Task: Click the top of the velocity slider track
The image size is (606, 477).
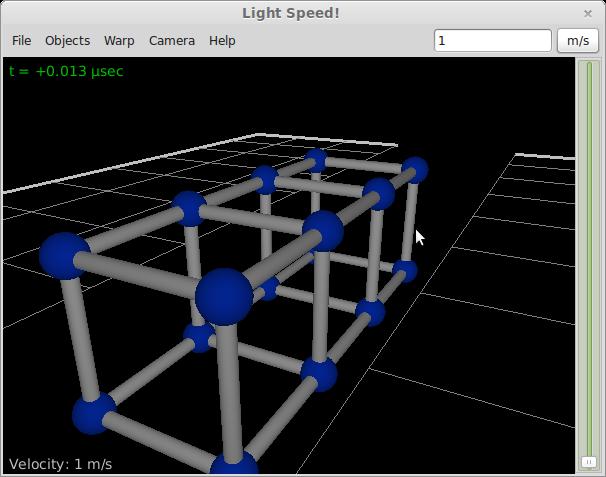Action: (589, 70)
